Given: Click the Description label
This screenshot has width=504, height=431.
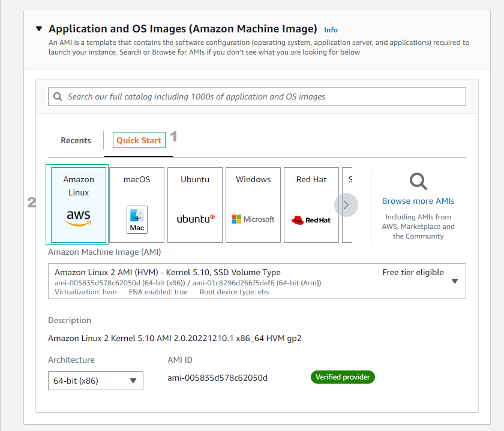Looking at the screenshot, I should 70,320.
